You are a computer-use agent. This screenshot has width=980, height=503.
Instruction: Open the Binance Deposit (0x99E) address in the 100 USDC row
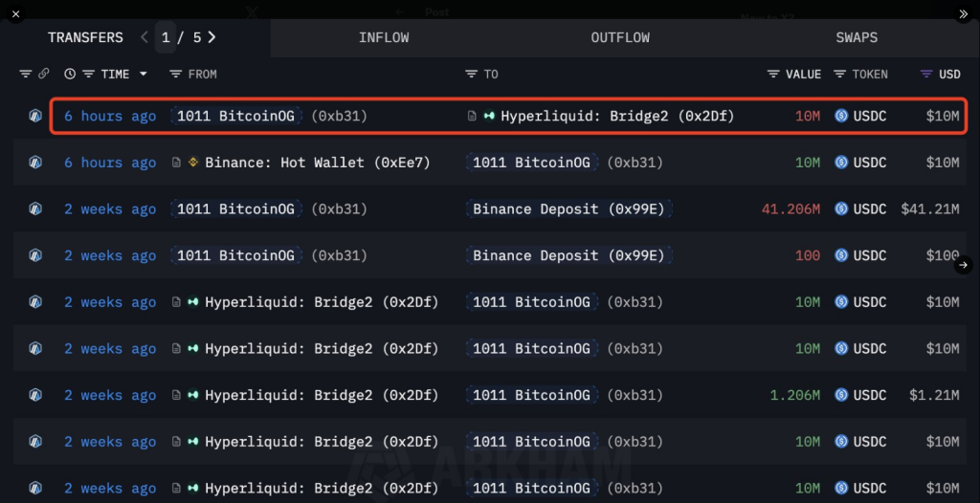568,255
